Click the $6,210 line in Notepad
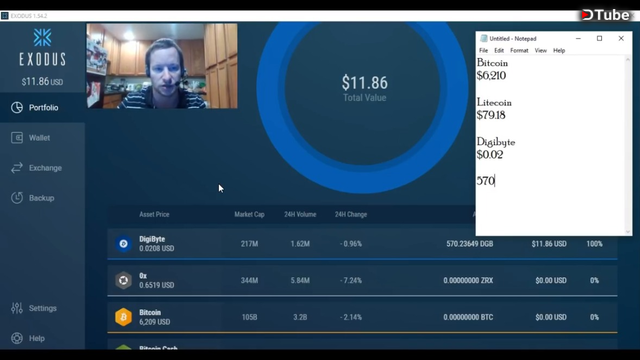The image size is (640, 360). (491, 76)
